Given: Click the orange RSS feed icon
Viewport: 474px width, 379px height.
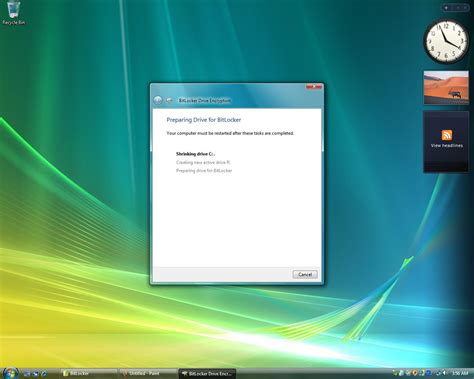Looking at the screenshot, I should click(x=447, y=135).
